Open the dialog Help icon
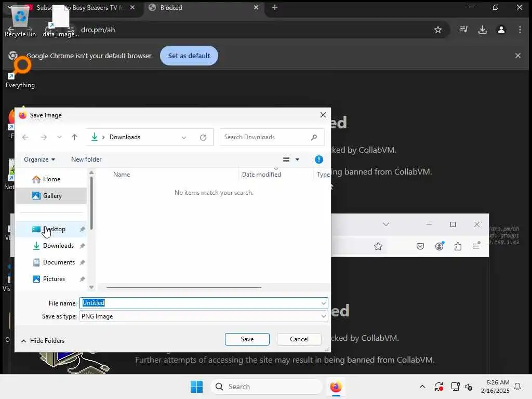 pos(318,159)
